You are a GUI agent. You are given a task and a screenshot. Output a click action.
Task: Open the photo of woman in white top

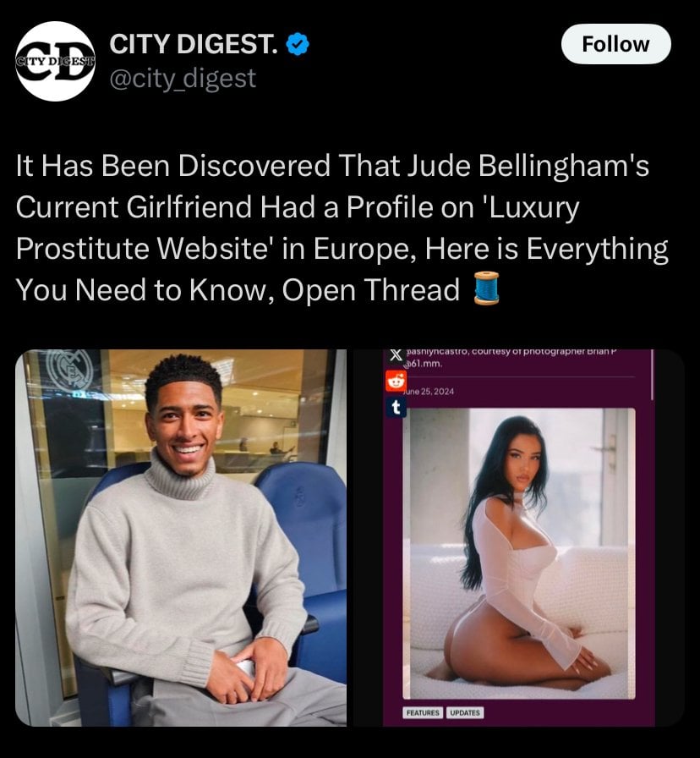[x=519, y=553]
